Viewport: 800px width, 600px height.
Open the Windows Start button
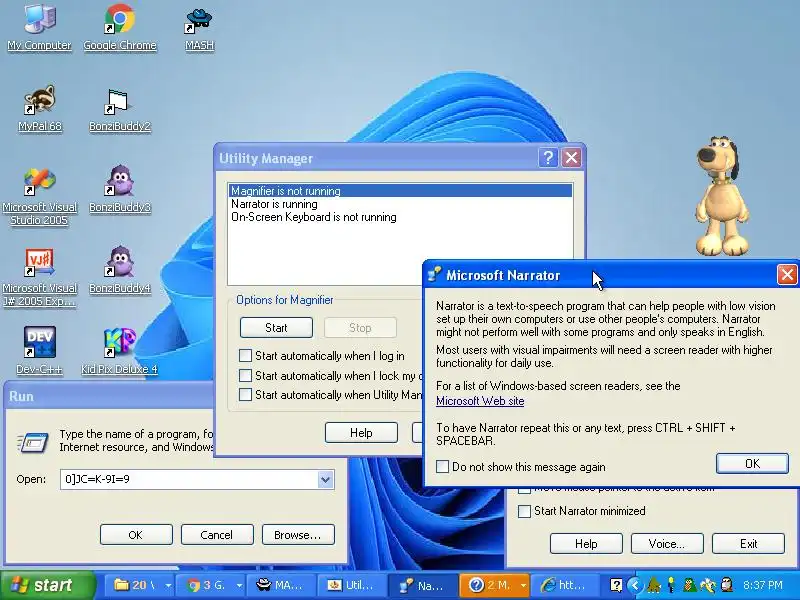tap(47, 585)
